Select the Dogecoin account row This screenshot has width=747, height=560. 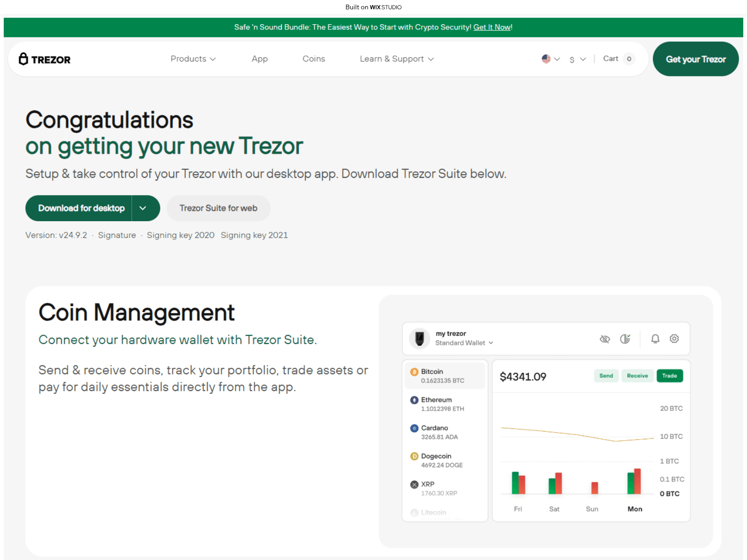point(445,460)
